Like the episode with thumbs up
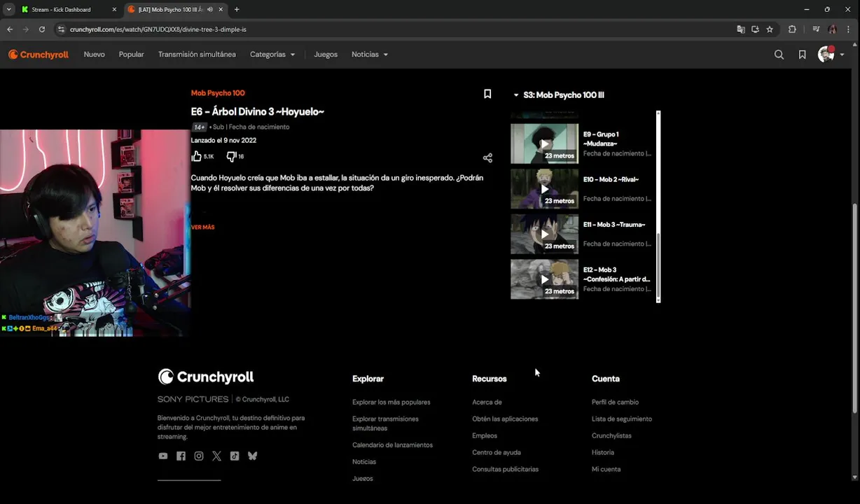The width and height of the screenshot is (860, 504). 197,156
